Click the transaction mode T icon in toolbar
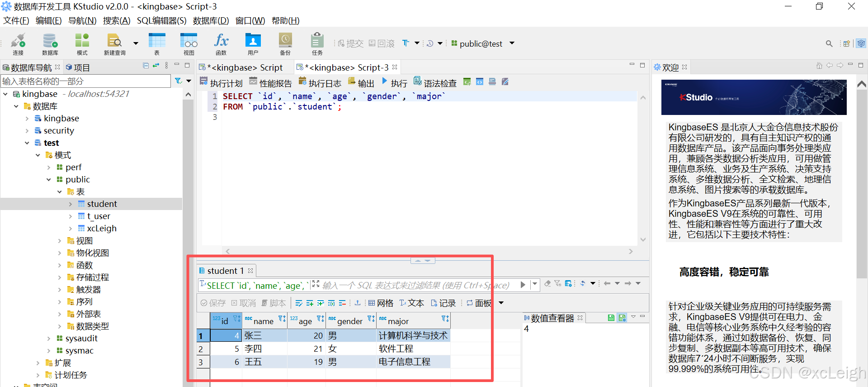This screenshot has height=387, width=868. point(406,43)
